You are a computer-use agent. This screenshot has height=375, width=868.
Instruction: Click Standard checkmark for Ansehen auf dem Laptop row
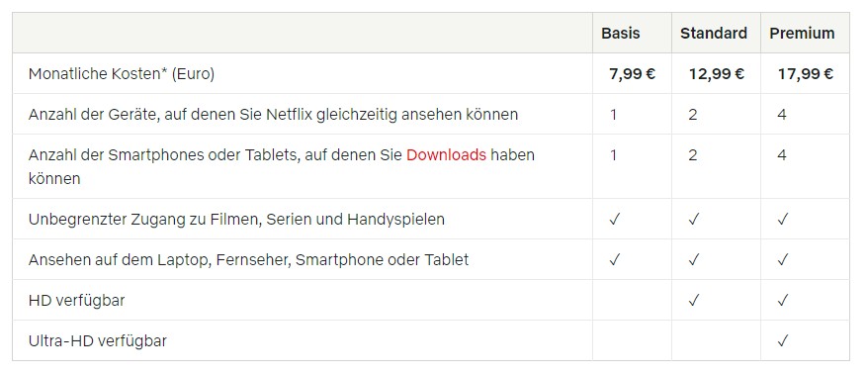click(x=694, y=260)
